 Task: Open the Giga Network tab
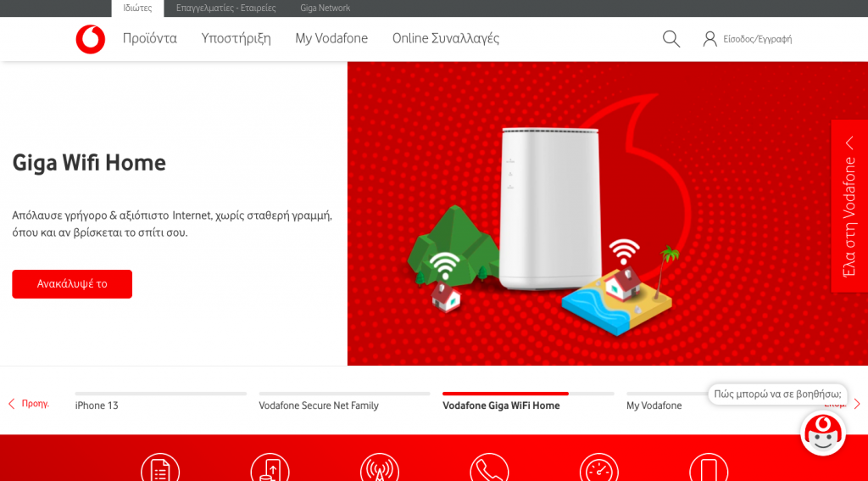(325, 8)
